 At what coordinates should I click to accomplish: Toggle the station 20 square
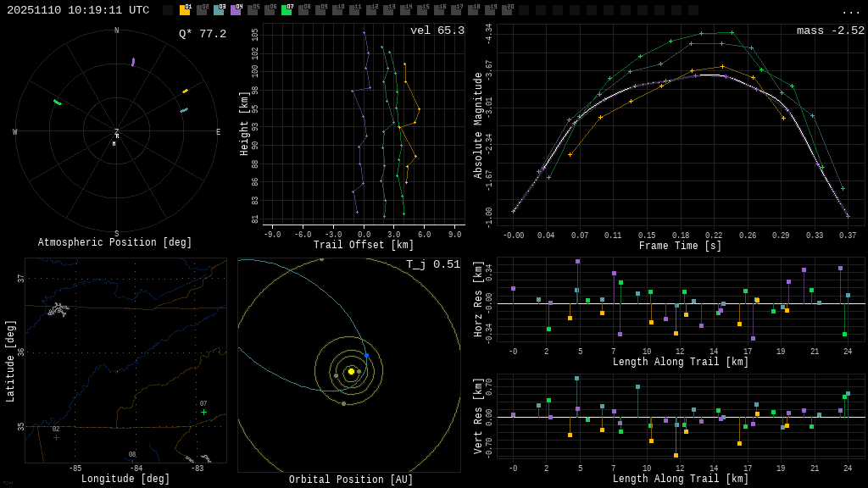[x=507, y=10]
